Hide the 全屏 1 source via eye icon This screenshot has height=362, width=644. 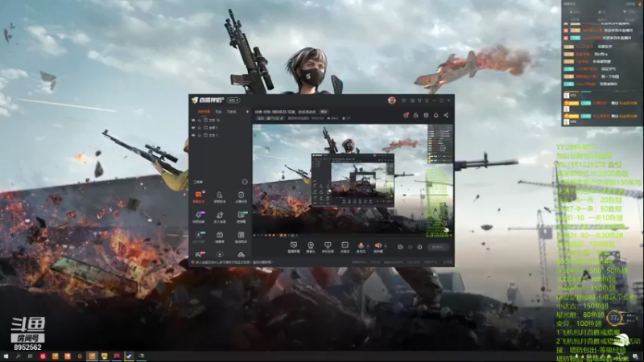click(x=193, y=128)
